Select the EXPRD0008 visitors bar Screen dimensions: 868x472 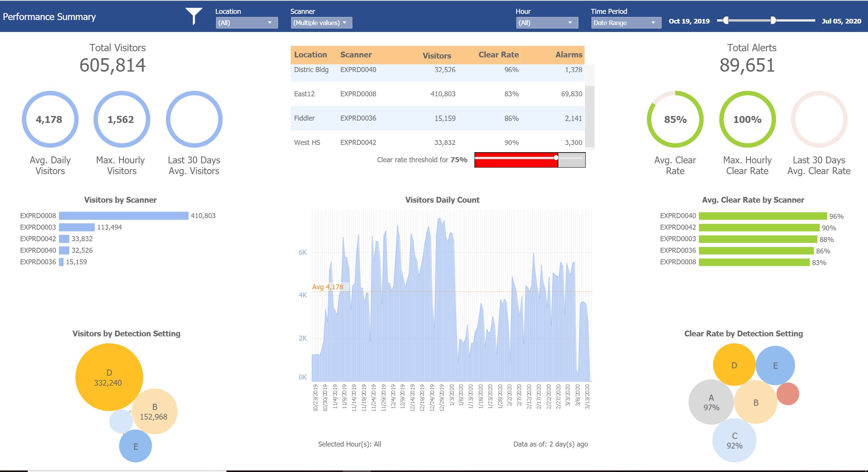click(124, 216)
